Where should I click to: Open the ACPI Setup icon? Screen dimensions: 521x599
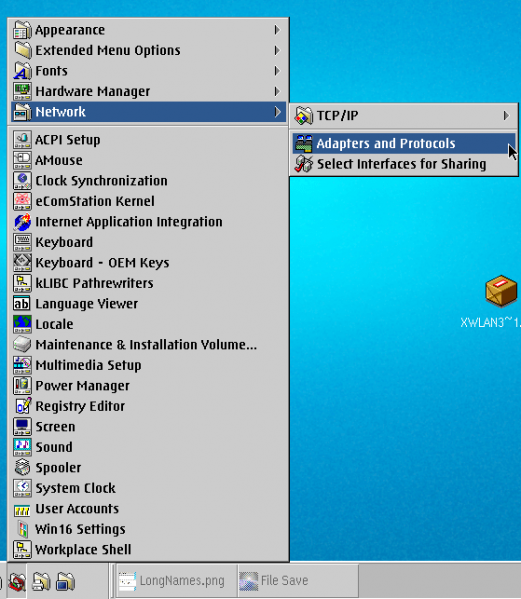(x=22, y=140)
